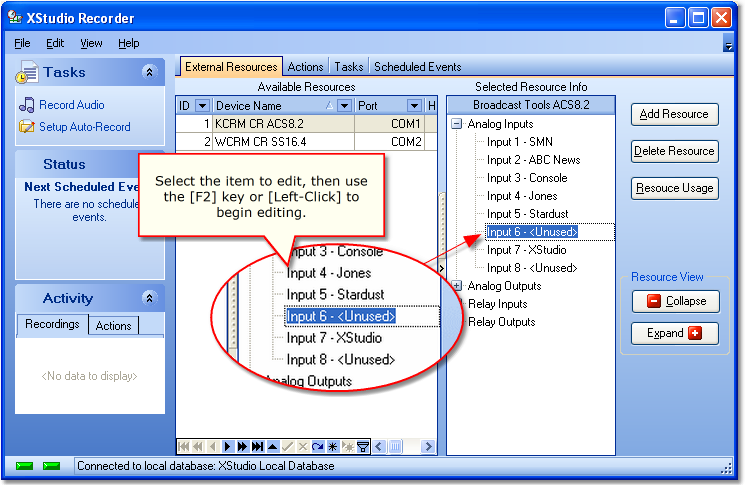Click the edit record triangle navigator button
745x487 pixels.
(x=273, y=447)
